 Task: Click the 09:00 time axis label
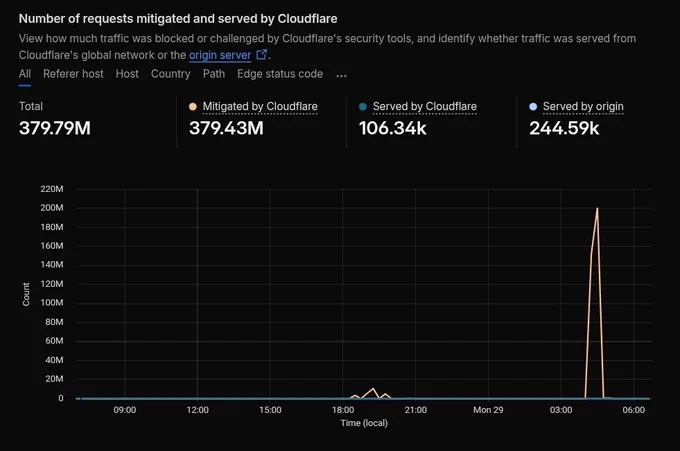point(125,410)
